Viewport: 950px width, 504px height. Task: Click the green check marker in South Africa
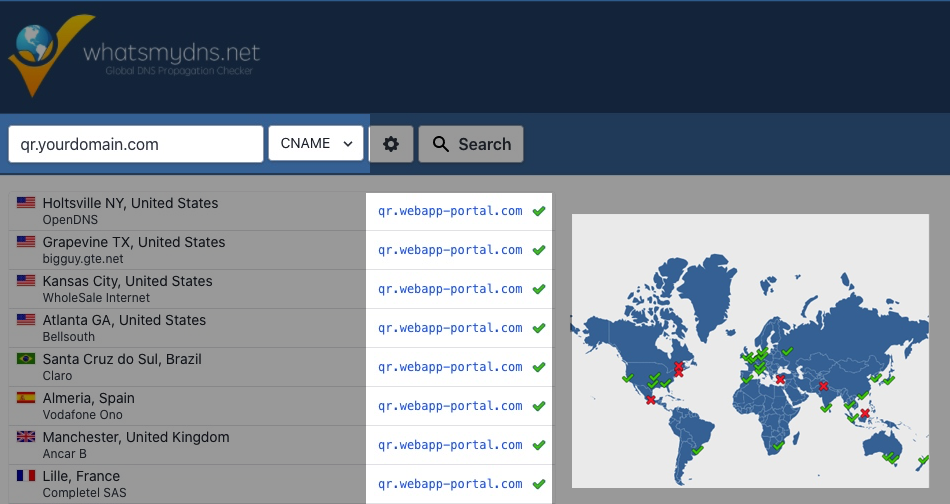click(777, 445)
